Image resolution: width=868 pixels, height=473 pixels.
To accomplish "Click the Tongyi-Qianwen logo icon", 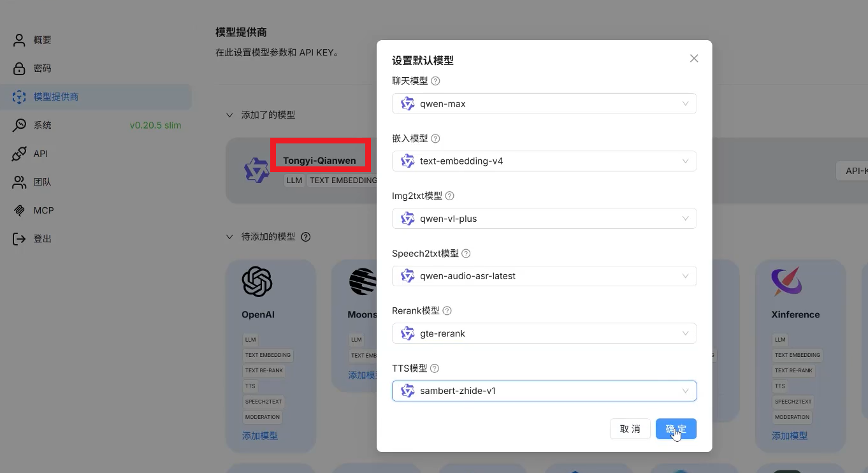I will (x=257, y=170).
